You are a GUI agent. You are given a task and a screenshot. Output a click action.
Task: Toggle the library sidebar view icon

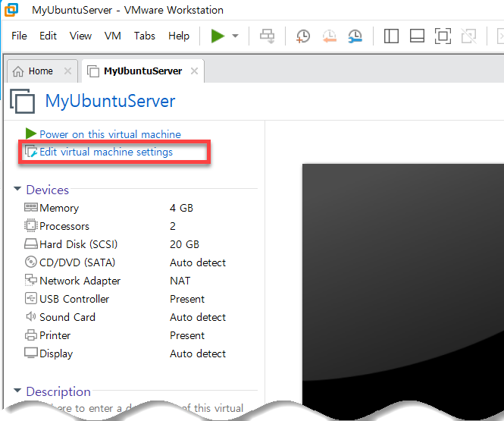coord(391,36)
